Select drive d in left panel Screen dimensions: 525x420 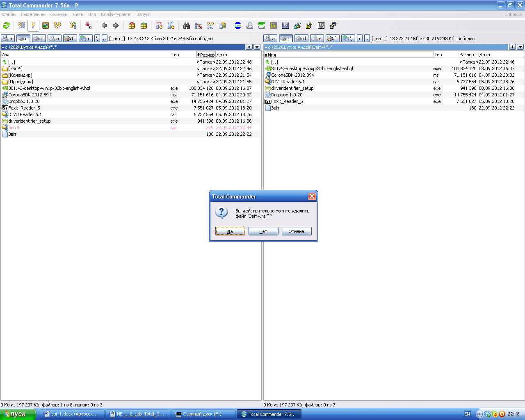pos(39,39)
